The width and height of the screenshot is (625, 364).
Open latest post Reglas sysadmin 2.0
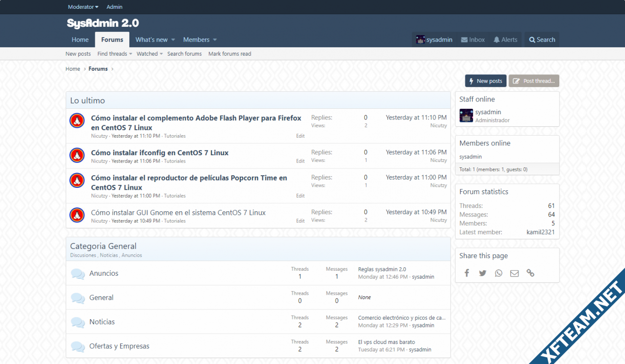tap(382, 269)
